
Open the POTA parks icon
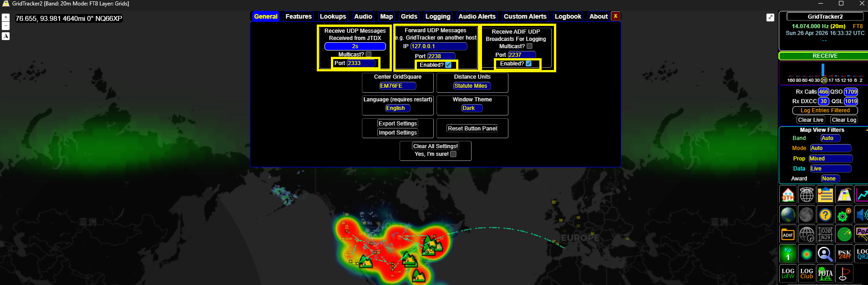[825, 274]
